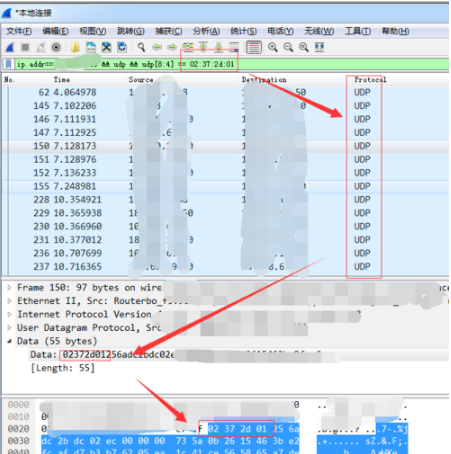The height and width of the screenshot is (454, 451).
Task: Click the find packet magnifier icon
Action: point(141,47)
